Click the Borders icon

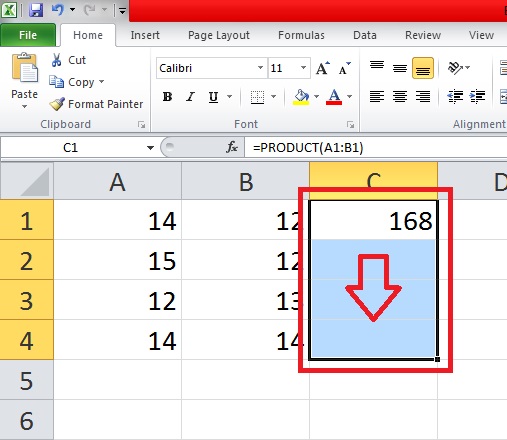[x=257, y=97]
